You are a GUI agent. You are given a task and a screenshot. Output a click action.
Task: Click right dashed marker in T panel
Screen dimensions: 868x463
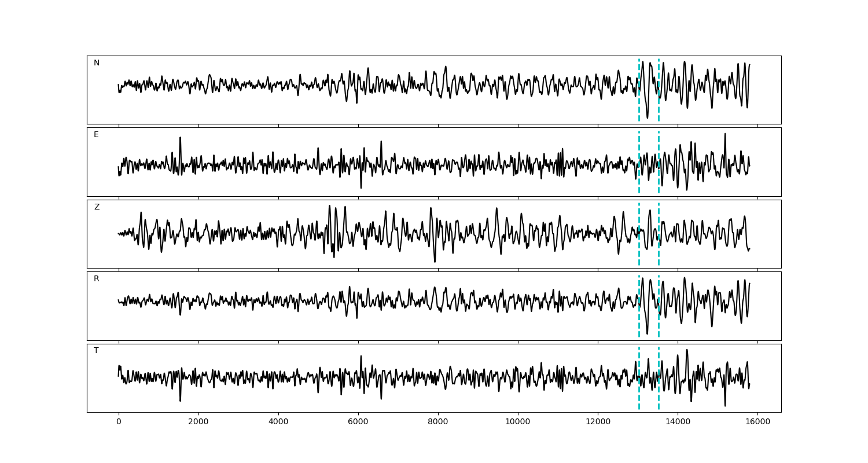[x=659, y=394]
